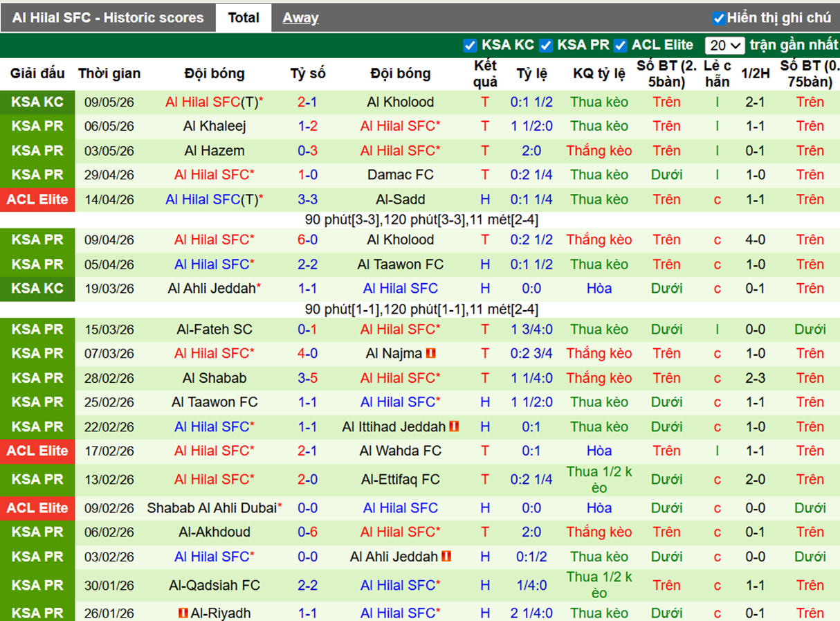Uncheck the ACL Elite filter checkbox
This screenshot has height=621, width=840.
click(620, 46)
